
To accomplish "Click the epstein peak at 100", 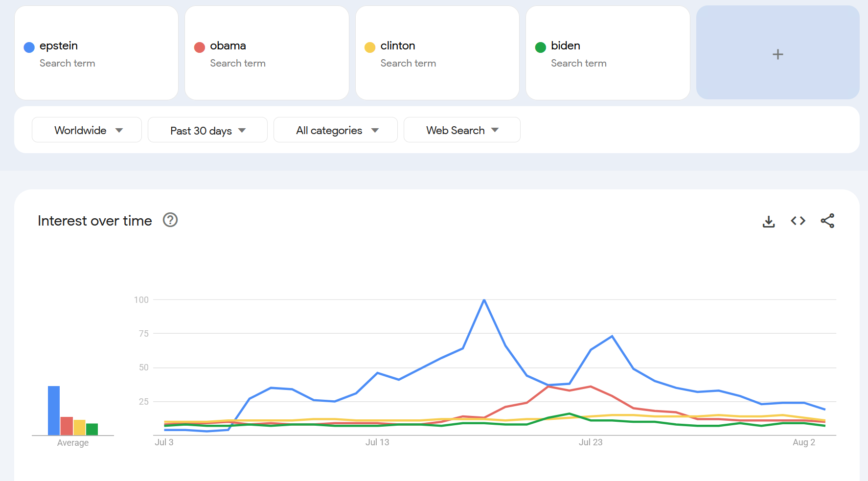I will click(x=484, y=300).
